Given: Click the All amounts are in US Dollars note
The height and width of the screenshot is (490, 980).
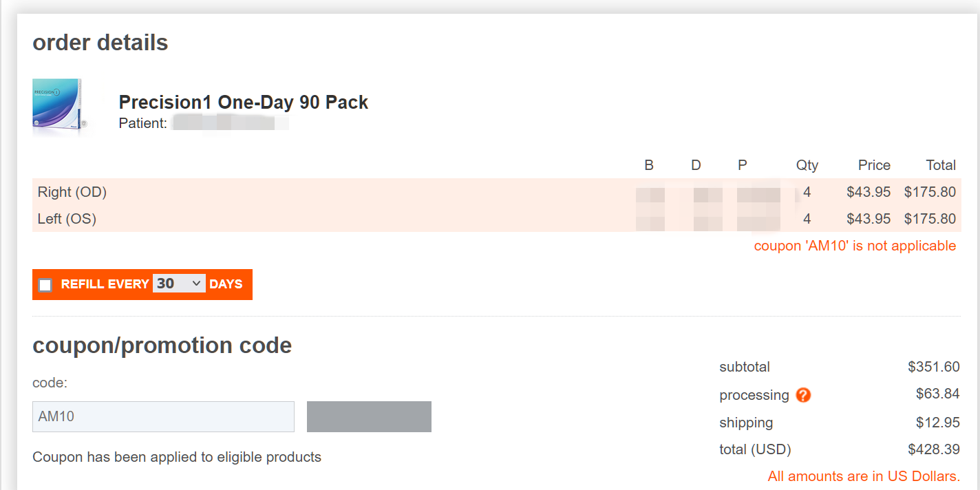Looking at the screenshot, I should point(864,476).
